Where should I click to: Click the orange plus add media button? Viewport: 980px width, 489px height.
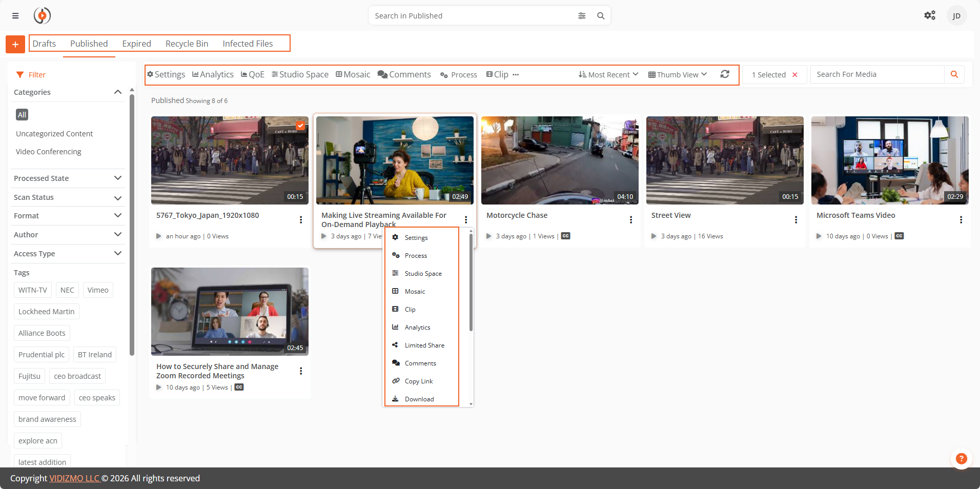click(15, 45)
